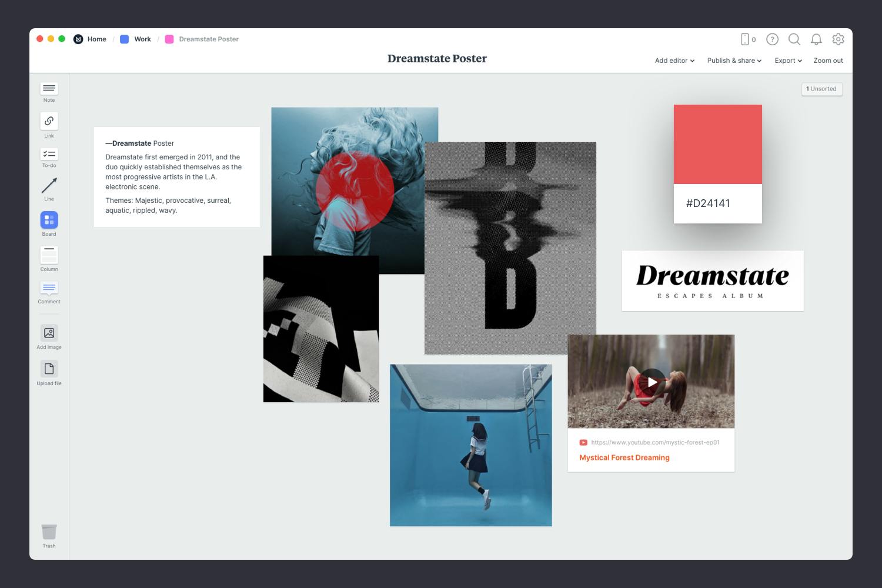
Task: Open search with magnifier icon
Action: 794,39
